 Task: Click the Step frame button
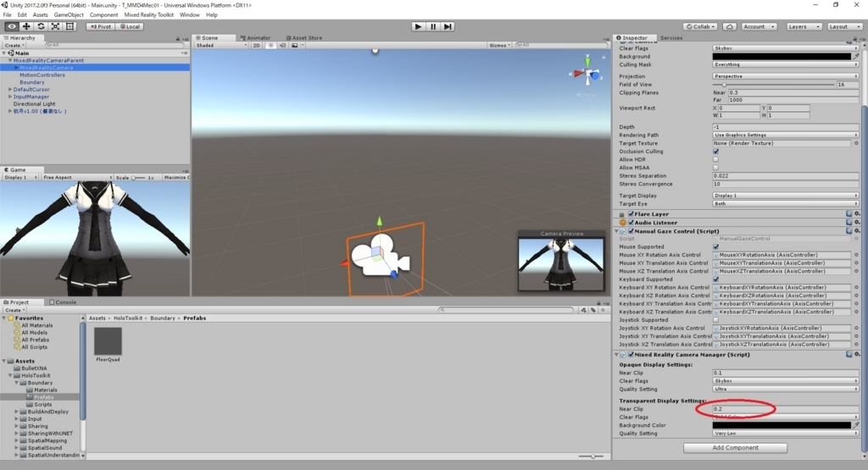coord(448,26)
